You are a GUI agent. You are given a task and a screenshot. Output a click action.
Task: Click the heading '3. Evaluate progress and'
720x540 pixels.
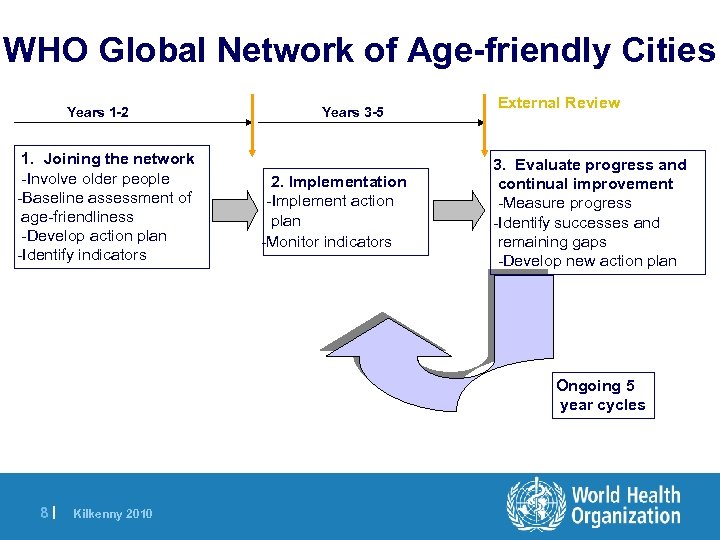(590, 165)
